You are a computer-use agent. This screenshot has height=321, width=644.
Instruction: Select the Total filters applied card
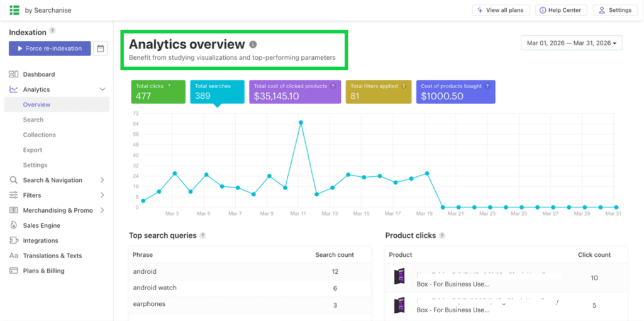pos(379,92)
